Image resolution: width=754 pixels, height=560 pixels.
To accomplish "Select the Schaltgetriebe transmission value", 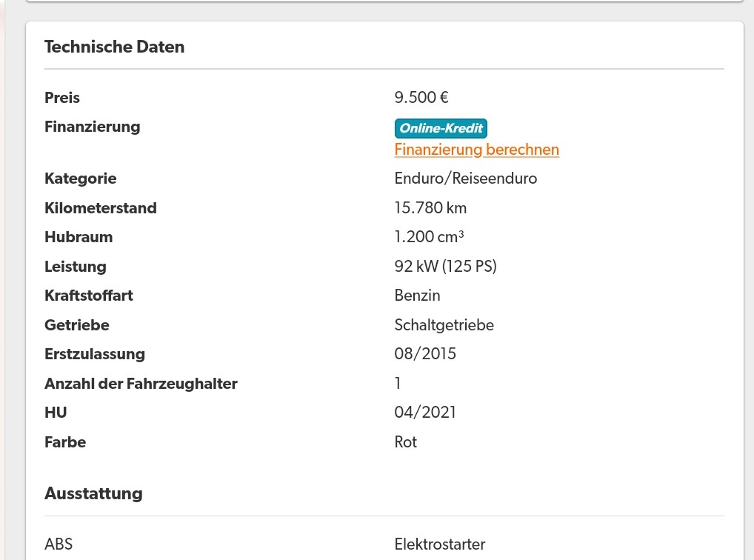I will [444, 325].
